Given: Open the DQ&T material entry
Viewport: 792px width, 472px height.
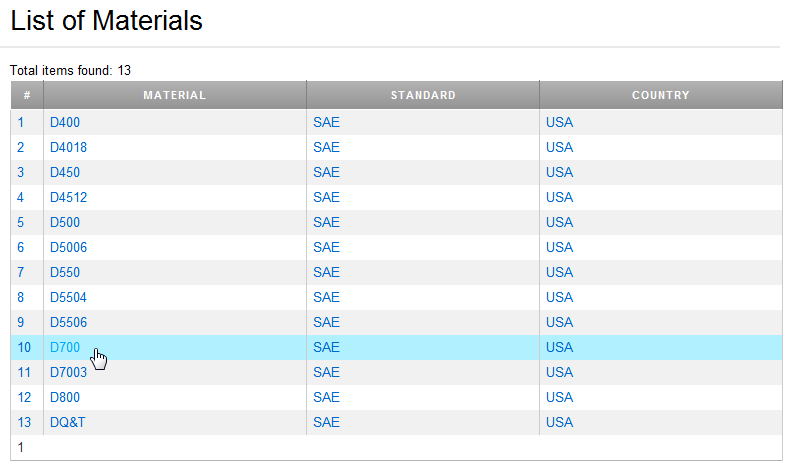Looking at the screenshot, I should [68, 422].
